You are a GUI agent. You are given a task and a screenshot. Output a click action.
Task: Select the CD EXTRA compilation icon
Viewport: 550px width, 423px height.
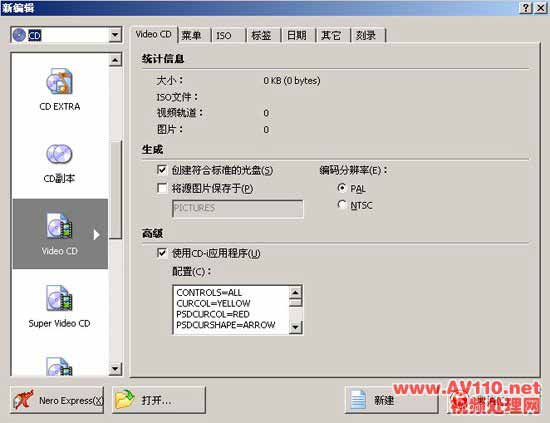coord(60,81)
